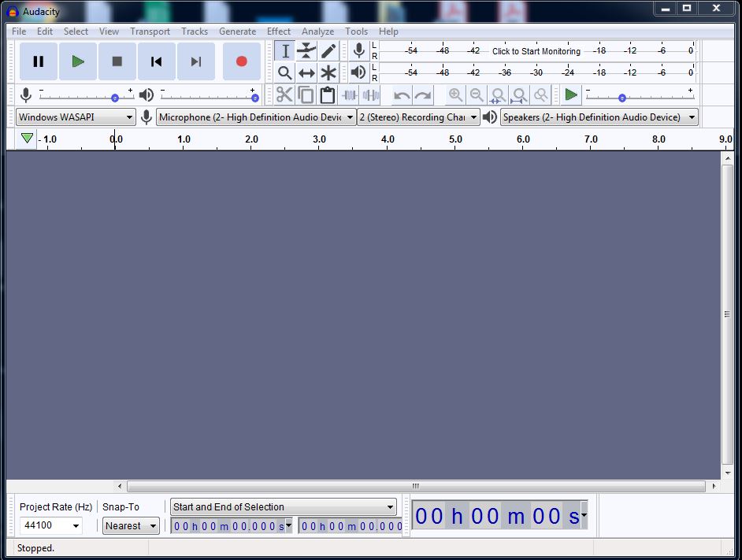Image resolution: width=742 pixels, height=560 pixels.
Task: Click the playback level meter bar
Action: (537, 72)
